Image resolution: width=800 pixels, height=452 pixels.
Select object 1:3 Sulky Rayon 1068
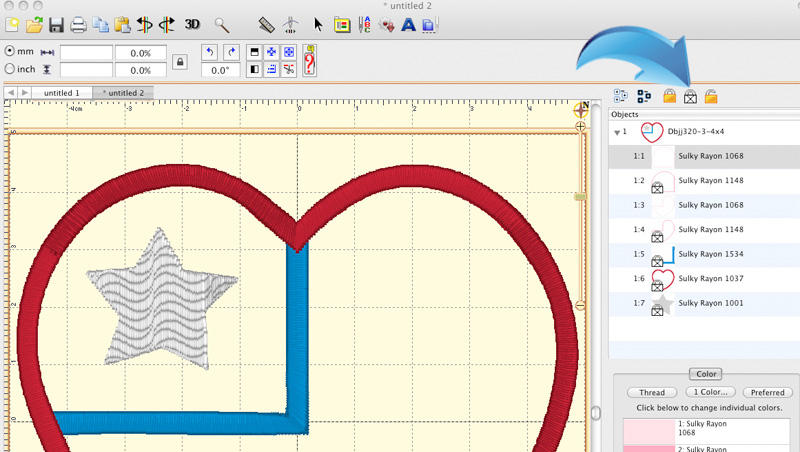(x=704, y=205)
